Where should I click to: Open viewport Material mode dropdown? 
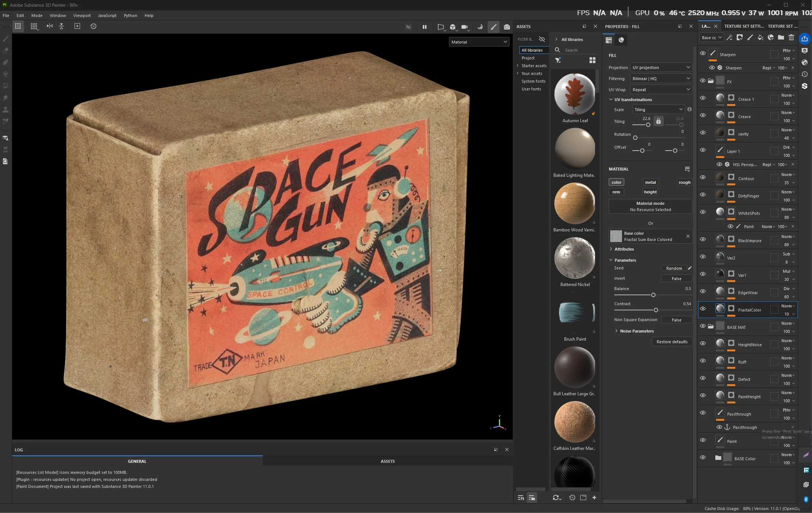click(479, 42)
